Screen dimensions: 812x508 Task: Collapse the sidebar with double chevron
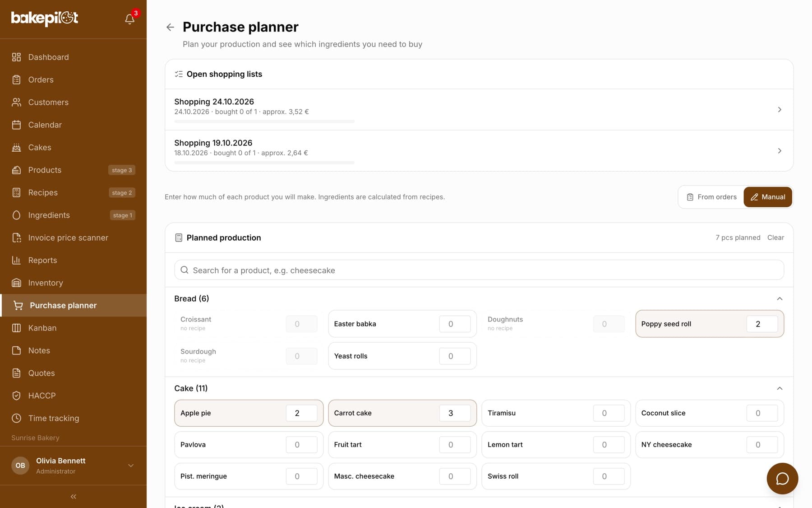(x=73, y=497)
